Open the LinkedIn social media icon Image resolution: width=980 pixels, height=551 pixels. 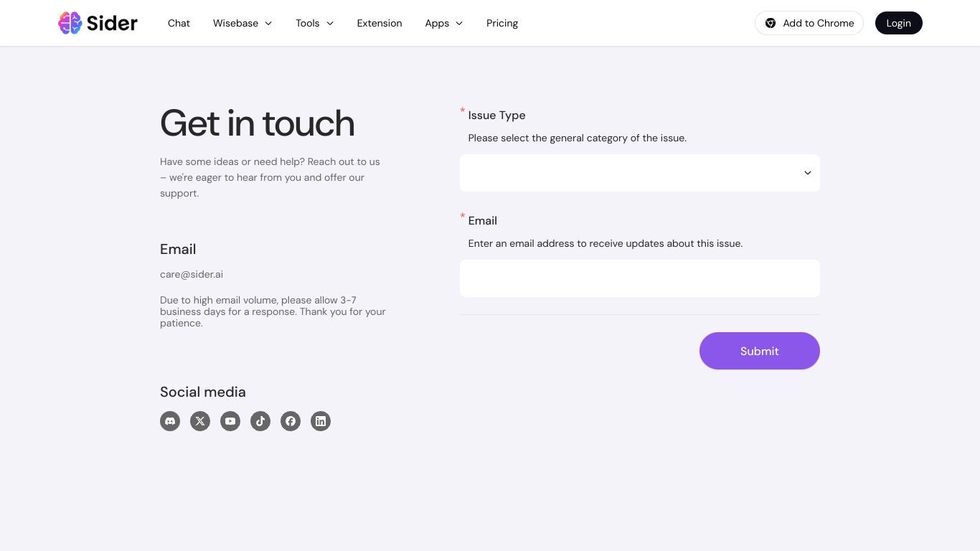tap(321, 421)
